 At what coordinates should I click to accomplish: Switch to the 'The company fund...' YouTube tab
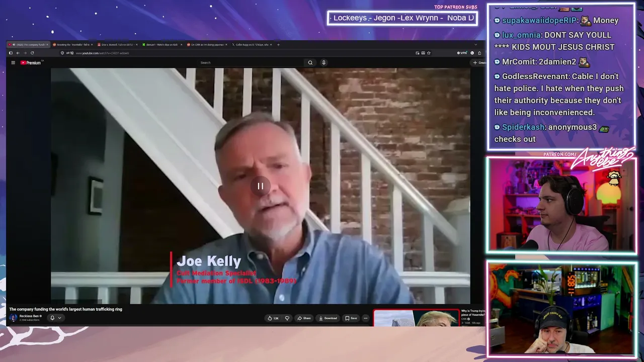tap(28, 45)
